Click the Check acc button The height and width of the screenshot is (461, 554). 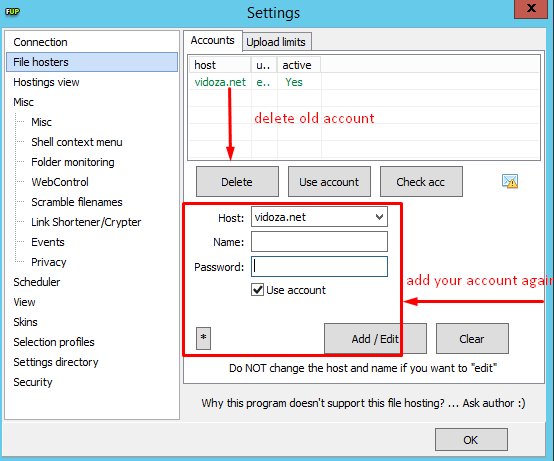tap(421, 182)
